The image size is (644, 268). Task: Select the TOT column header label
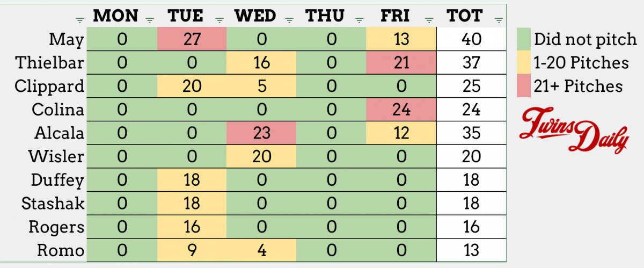point(465,16)
